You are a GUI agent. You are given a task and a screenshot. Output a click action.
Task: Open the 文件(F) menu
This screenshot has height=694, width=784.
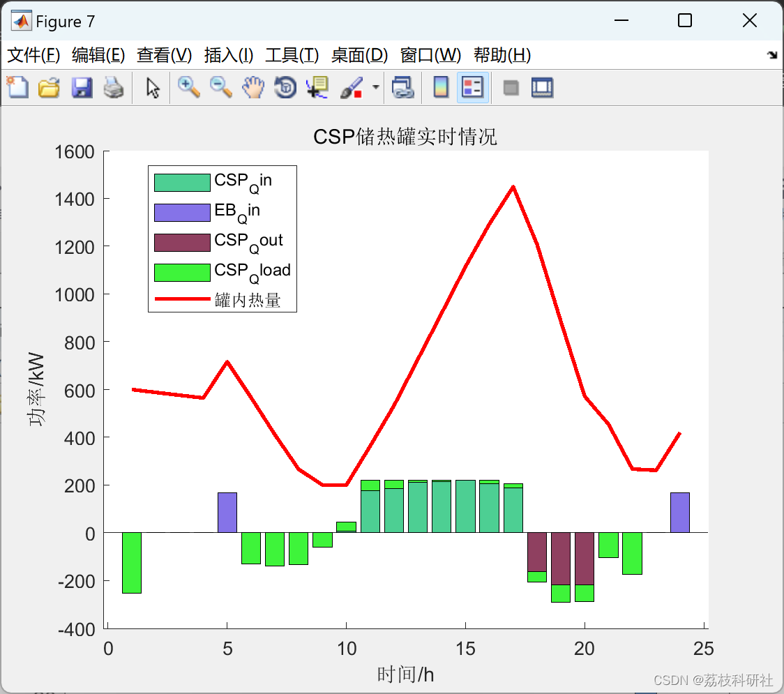(x=33, y=55)
